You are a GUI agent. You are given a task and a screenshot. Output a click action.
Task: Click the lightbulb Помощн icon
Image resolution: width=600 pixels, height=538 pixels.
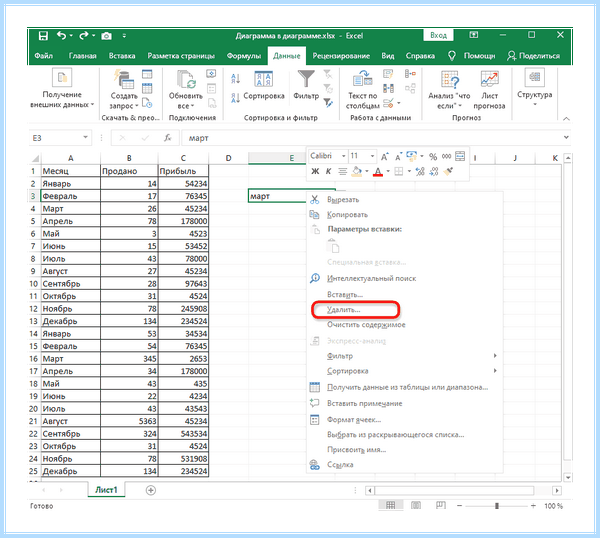tap(452, 56)
